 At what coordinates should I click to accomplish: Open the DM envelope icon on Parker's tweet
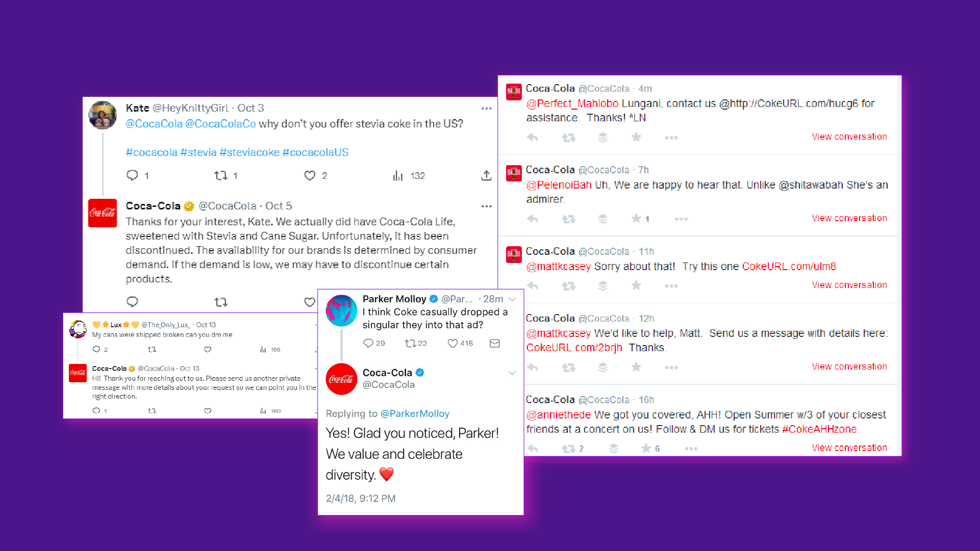tap(494, 344)
